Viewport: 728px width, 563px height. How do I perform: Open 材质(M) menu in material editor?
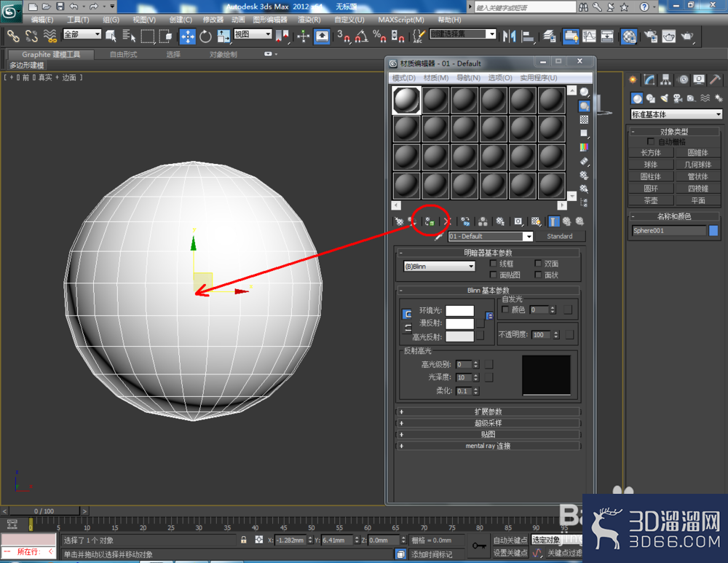(436, 78)
